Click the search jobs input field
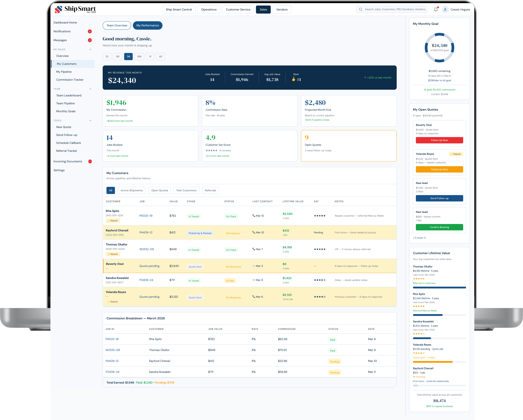This screenshot has width=523, height=420. [x=395, y=9]
